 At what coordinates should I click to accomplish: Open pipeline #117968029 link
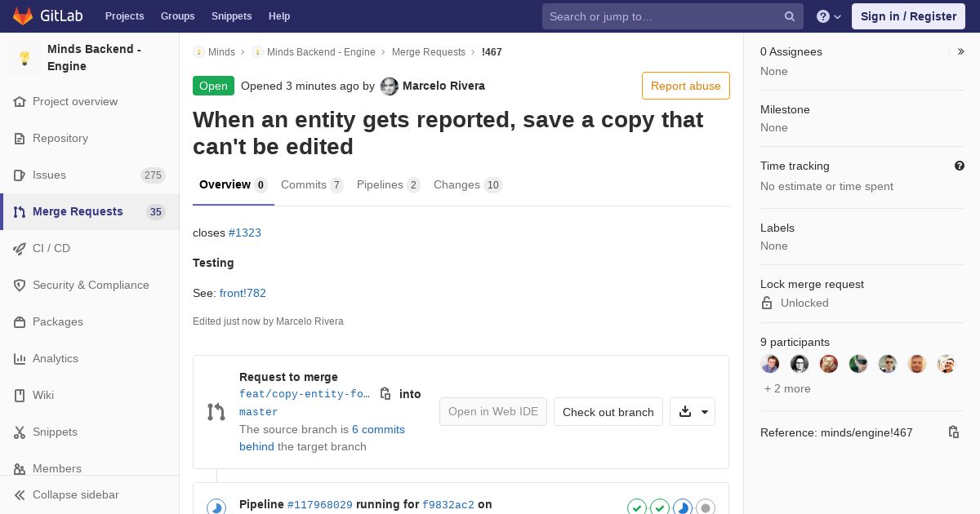tap(320, 505)
